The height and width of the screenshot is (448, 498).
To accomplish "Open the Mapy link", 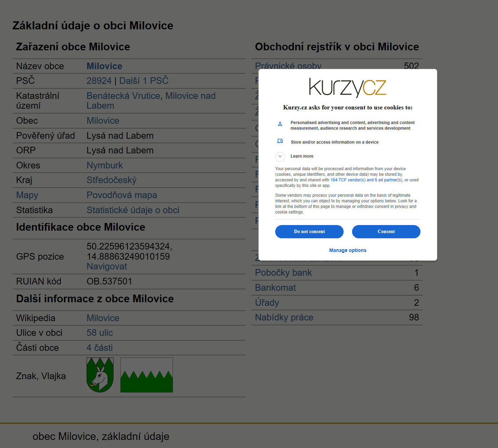I will click(x=27, y=195).
